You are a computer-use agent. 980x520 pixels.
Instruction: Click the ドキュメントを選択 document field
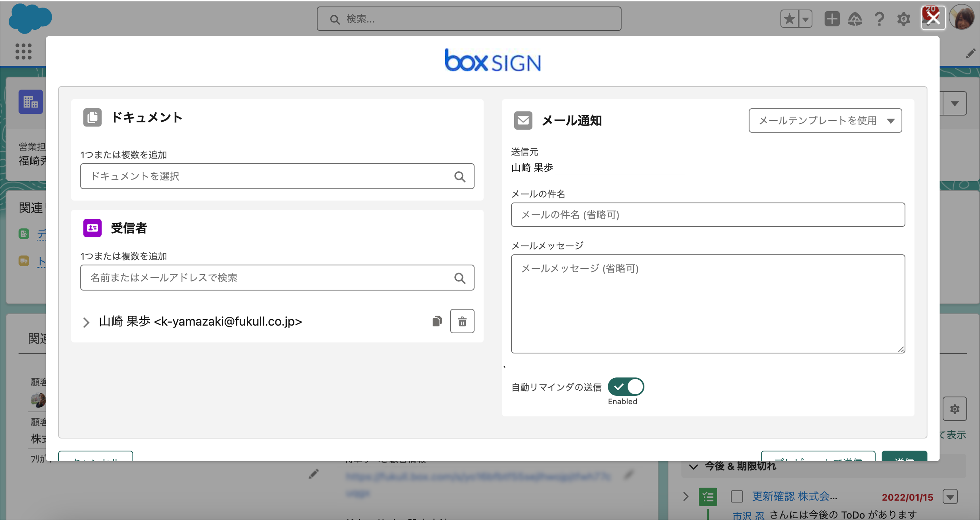(277, 176)
